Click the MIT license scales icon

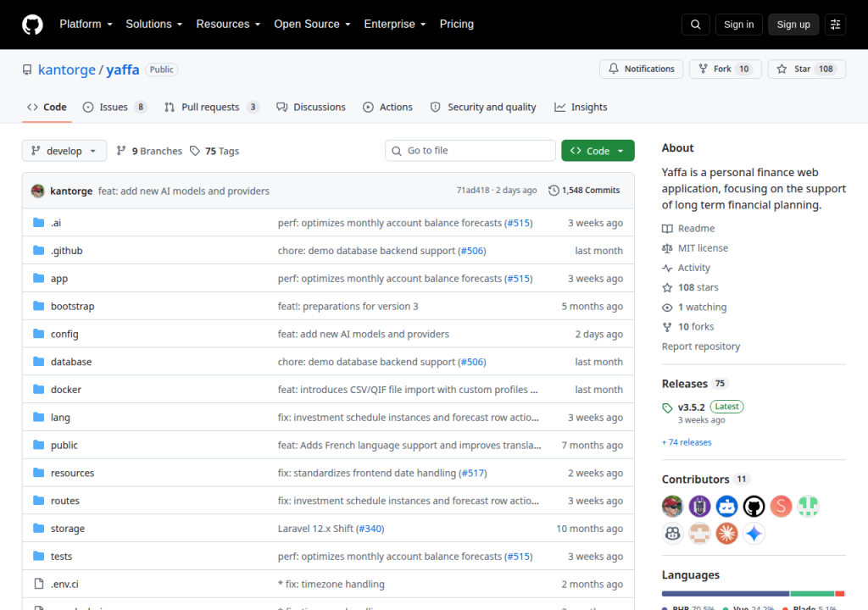[x=667, y=248]
